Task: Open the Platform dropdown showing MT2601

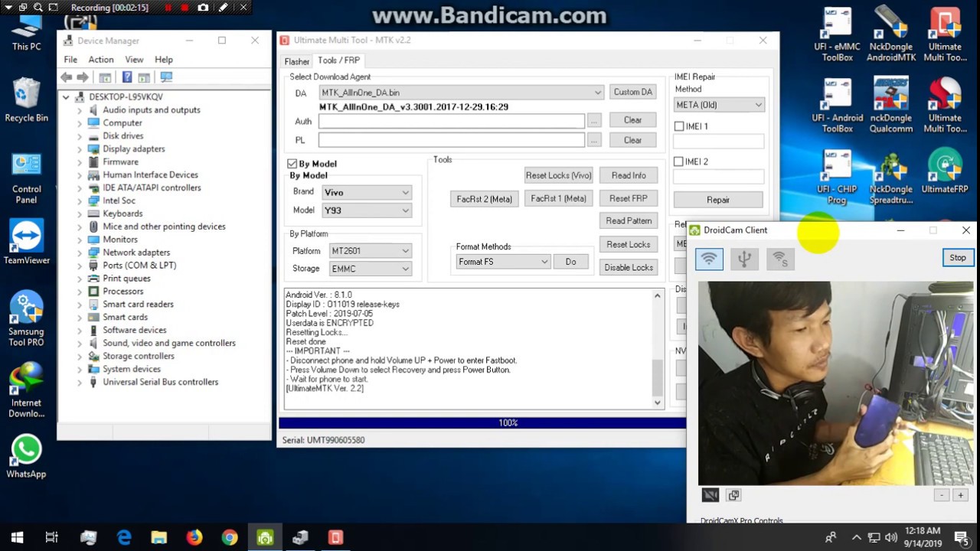Action: [371, 251]
